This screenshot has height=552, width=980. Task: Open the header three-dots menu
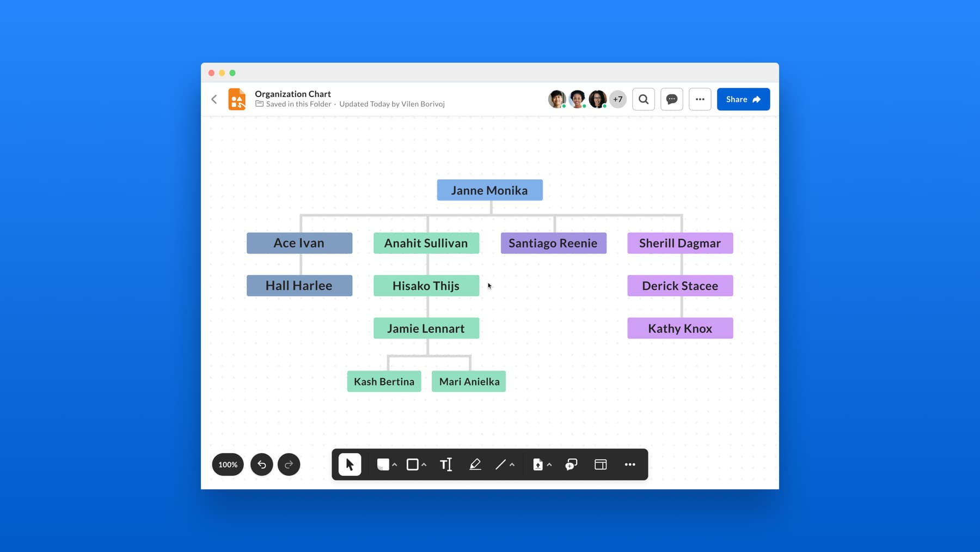(x=700, y=99)
